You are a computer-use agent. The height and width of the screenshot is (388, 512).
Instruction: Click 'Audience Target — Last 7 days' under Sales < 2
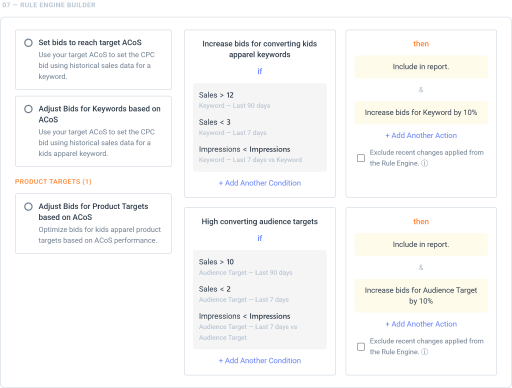point(244,300)
